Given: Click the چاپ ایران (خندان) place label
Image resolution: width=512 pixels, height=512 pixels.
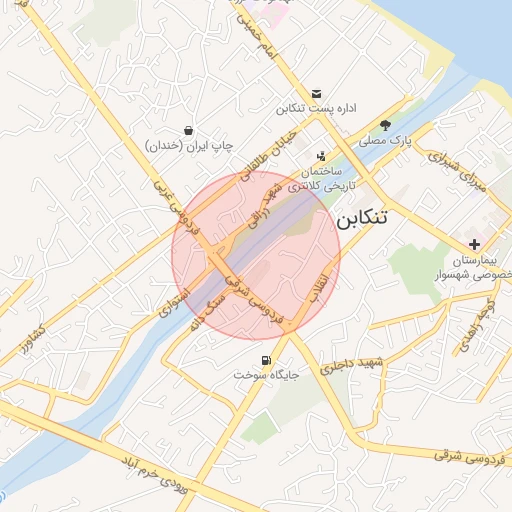Looking at the screenshot, I should point(189,146).
